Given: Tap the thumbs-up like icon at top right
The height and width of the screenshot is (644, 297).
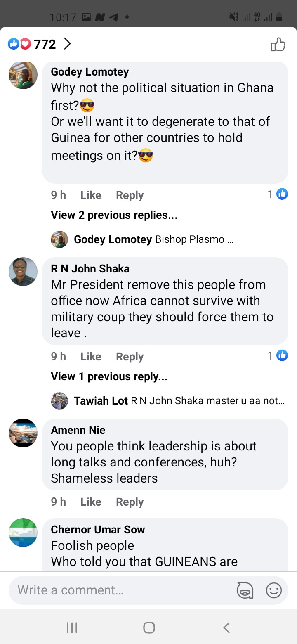Looking at the screenshot, I should pyautogui.click(x=278, y=44).
